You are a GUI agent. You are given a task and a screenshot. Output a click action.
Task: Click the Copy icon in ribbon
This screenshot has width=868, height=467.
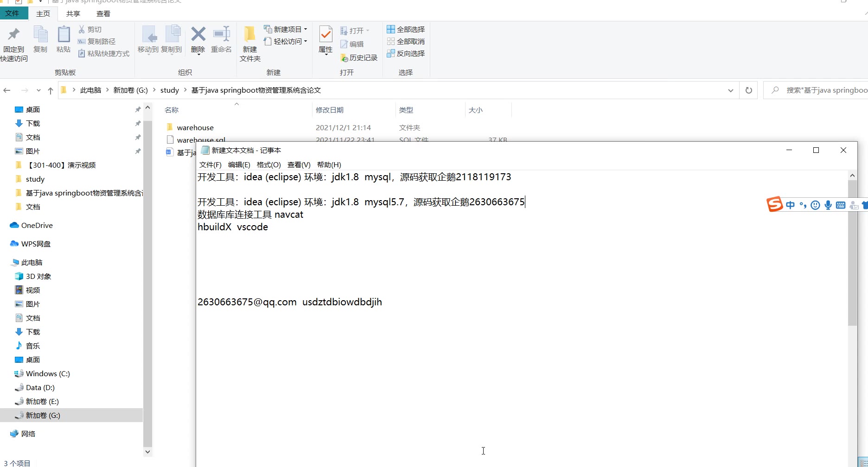click(40, 35)
